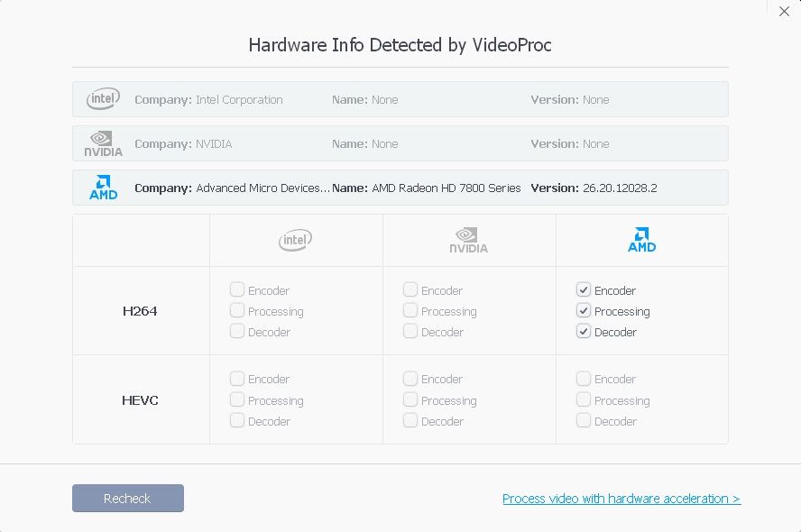
Task: Toggle NVIDIA H264 Processing checkbox
Action: [x=410, y=310]
